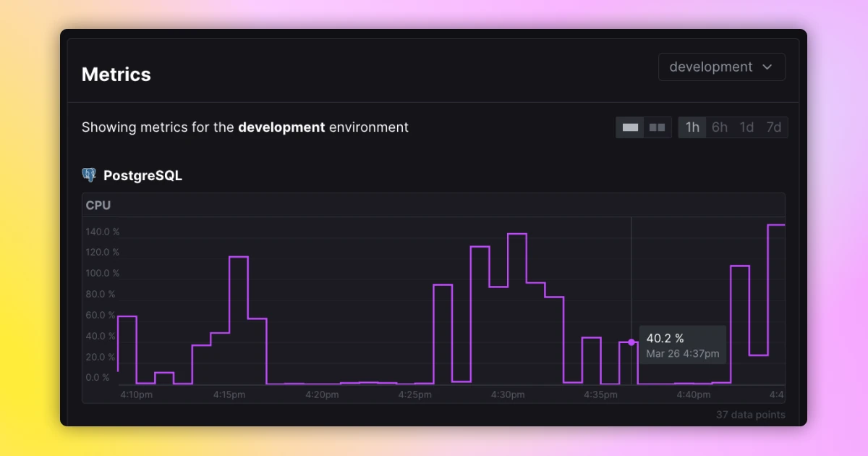Select the 1d time range
This screenshot has width=868, height=456.
pyautogui.click(x=746, y=127)
